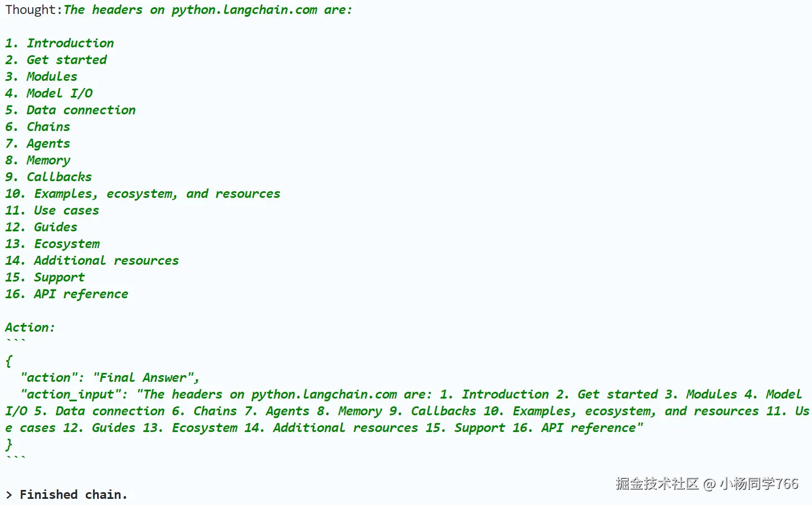Click the 'API reference' list entry
Image resolution: width=812 pixels, height=505 pixels.
(x=81, y=294)
